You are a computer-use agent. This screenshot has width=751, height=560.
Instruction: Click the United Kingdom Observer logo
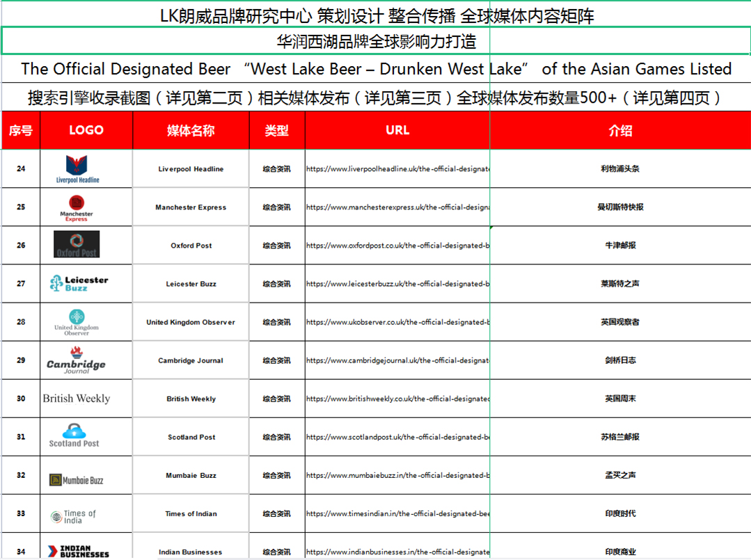pyautogui.click(x=77, y=323)
